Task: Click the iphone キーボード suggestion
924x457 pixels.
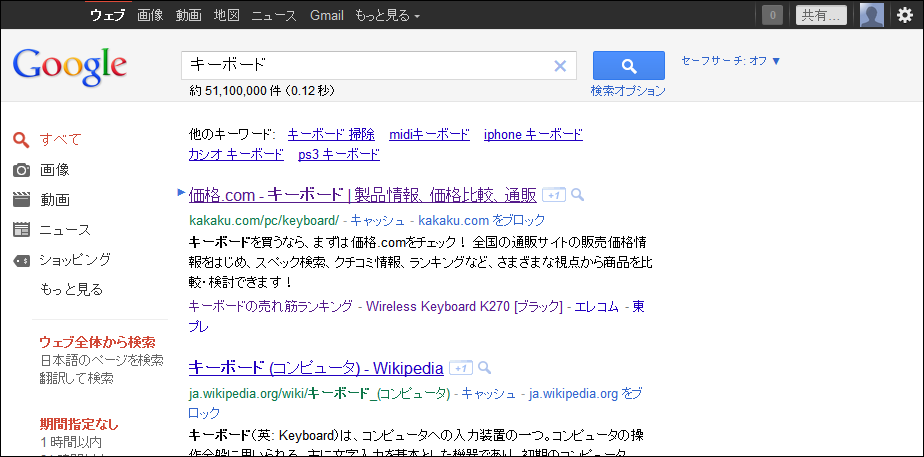Action: [533, 134]
